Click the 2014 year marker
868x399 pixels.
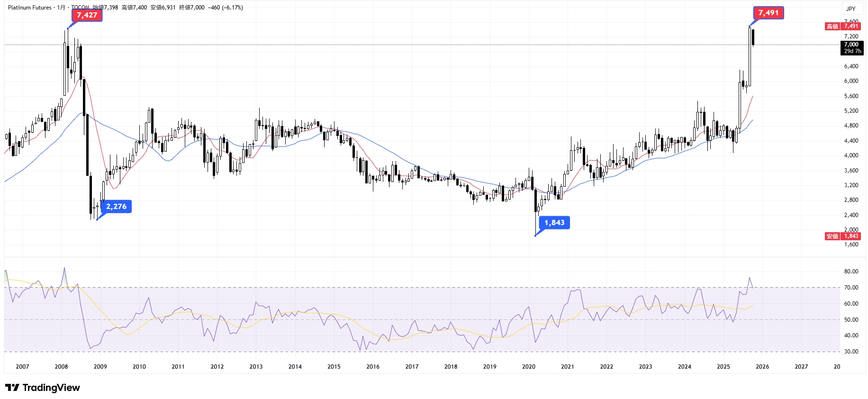(x=295, y=367)
